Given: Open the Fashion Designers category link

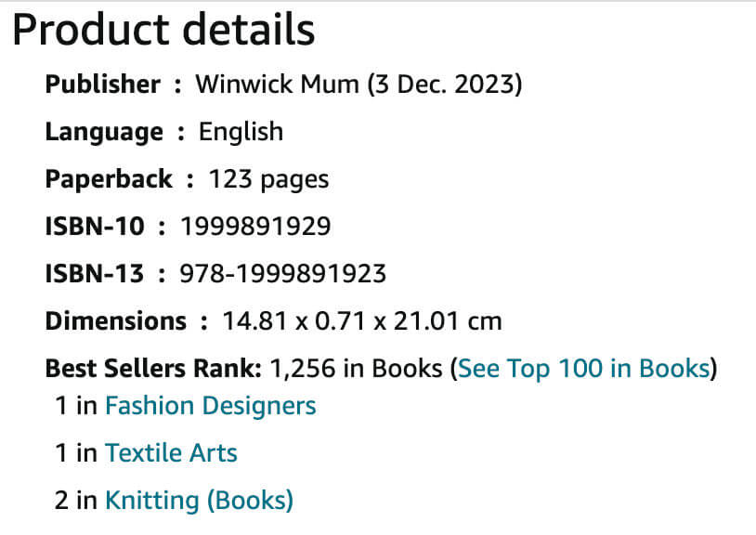Looking at the screenshot, I should pos(210,406).
